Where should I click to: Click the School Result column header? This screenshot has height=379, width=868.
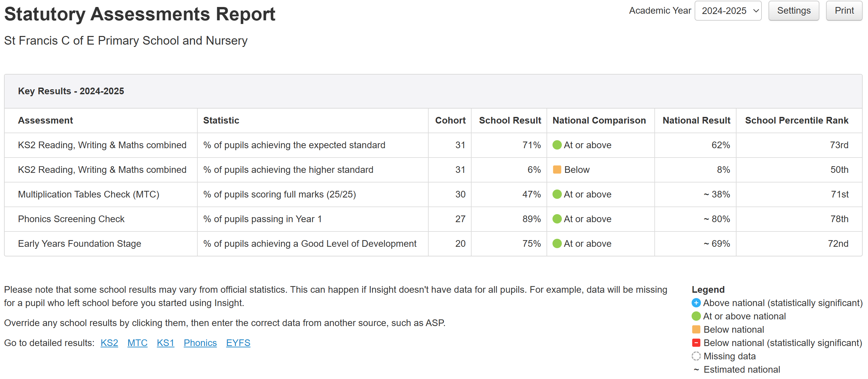click(510, 120)
